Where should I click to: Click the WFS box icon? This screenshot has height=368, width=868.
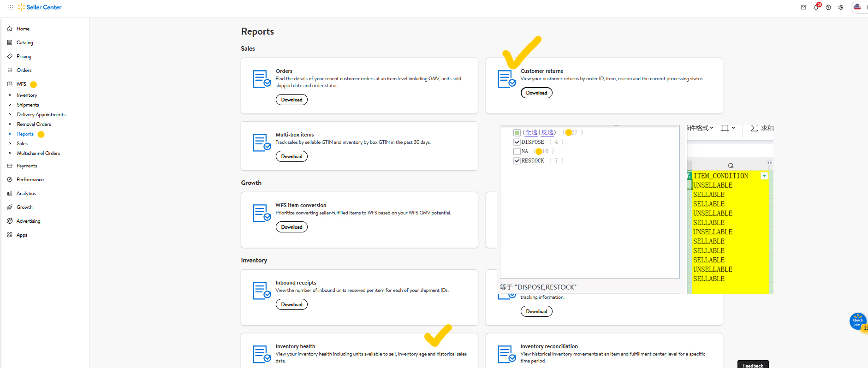(10, 84)
